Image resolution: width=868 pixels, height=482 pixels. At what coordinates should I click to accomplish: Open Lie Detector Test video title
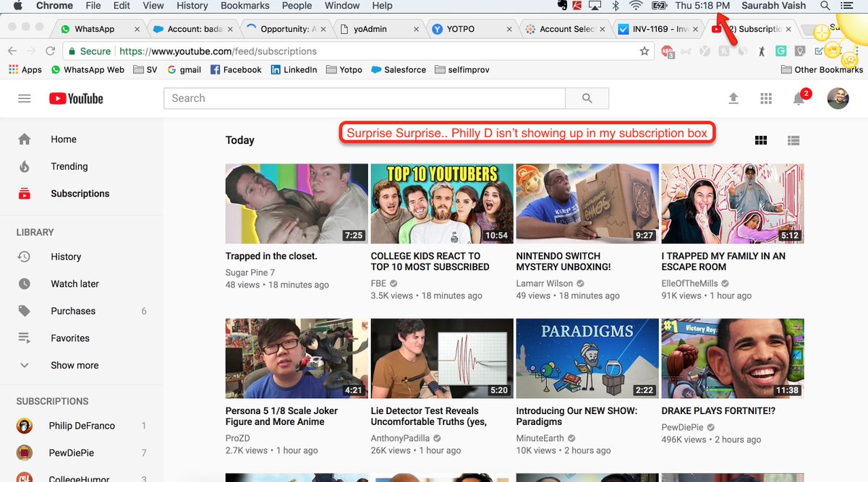429,416
